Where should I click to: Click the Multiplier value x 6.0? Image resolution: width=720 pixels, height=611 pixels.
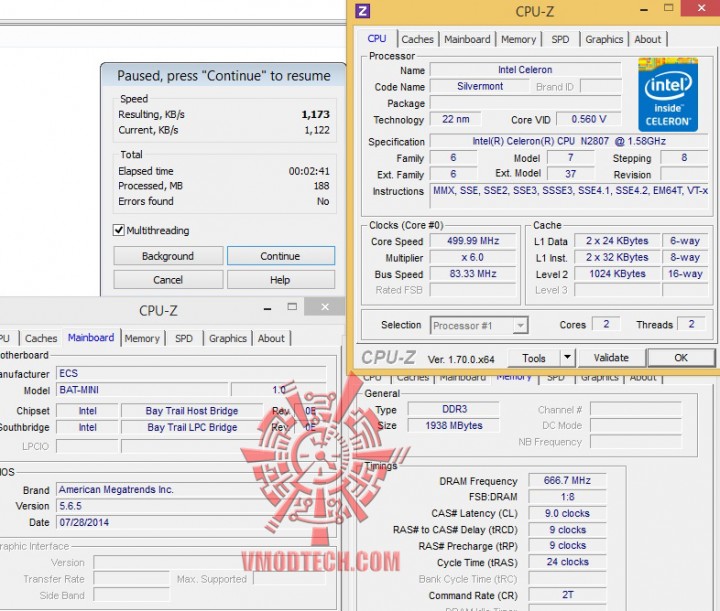pos(473,258)
